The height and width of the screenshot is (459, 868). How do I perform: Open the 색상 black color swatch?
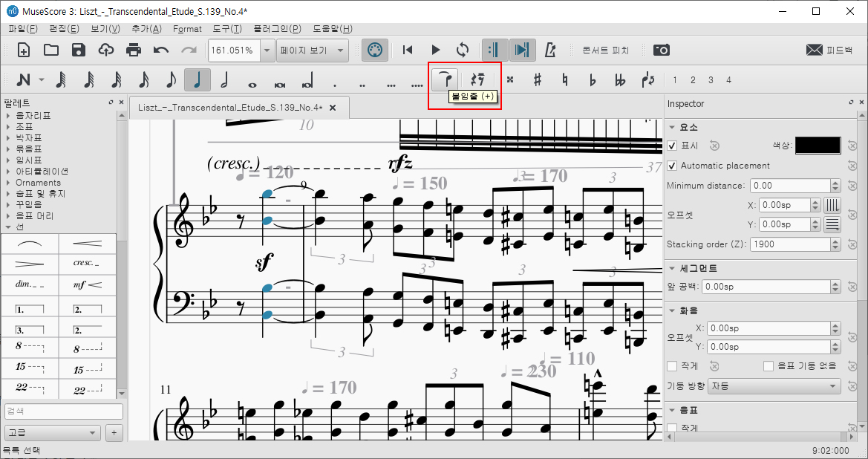point(818,146)
